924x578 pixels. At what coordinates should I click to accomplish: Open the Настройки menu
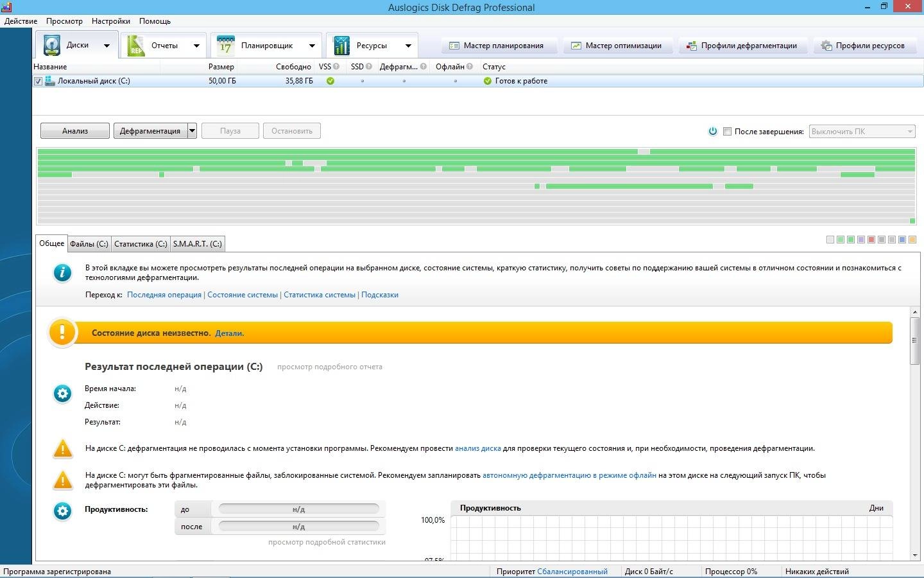pyautogui.click(x=111, y=21)
